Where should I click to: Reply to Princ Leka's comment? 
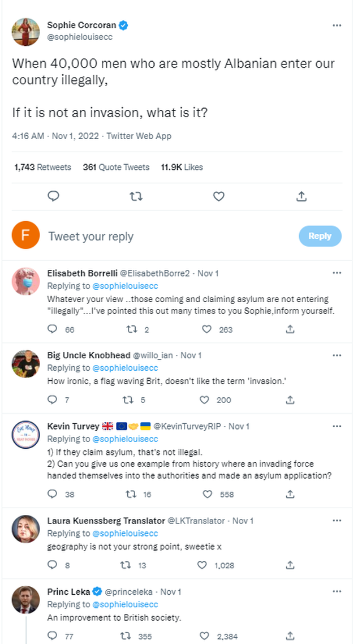[x=53, y=636]
